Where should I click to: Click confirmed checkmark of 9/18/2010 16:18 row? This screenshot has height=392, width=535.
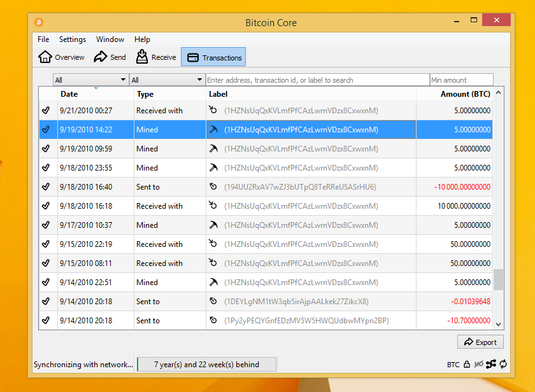coord(46,206)
